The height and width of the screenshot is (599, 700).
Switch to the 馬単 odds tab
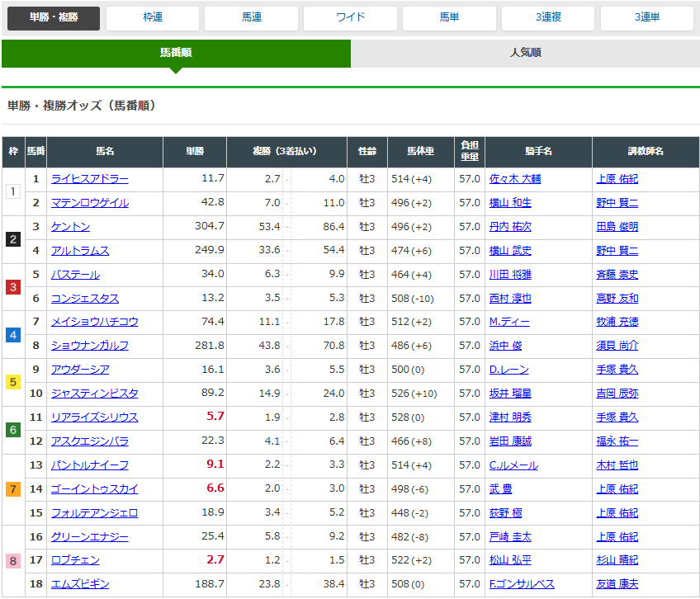450,18
